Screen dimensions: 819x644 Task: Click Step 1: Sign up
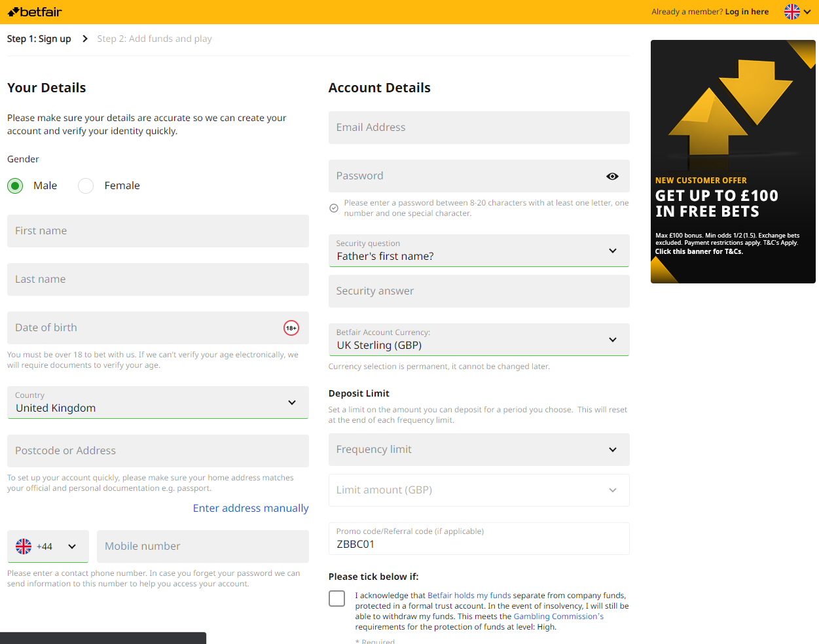(x=39, y=39)
